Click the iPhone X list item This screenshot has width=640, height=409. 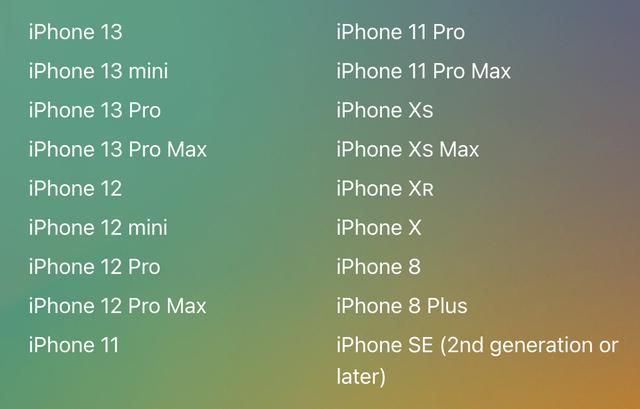379,228
